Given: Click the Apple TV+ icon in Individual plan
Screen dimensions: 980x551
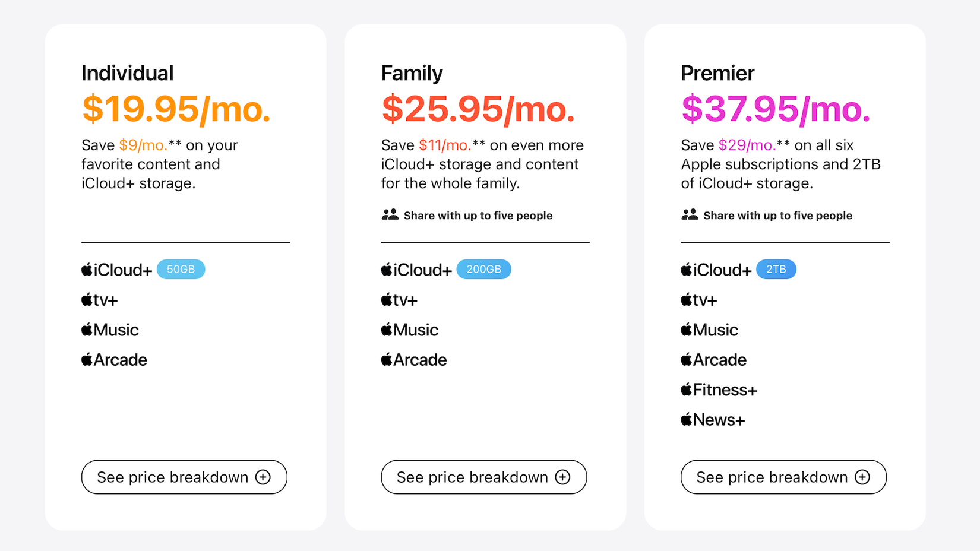Looking at the screenshot, I should click(x=87, y=300).
